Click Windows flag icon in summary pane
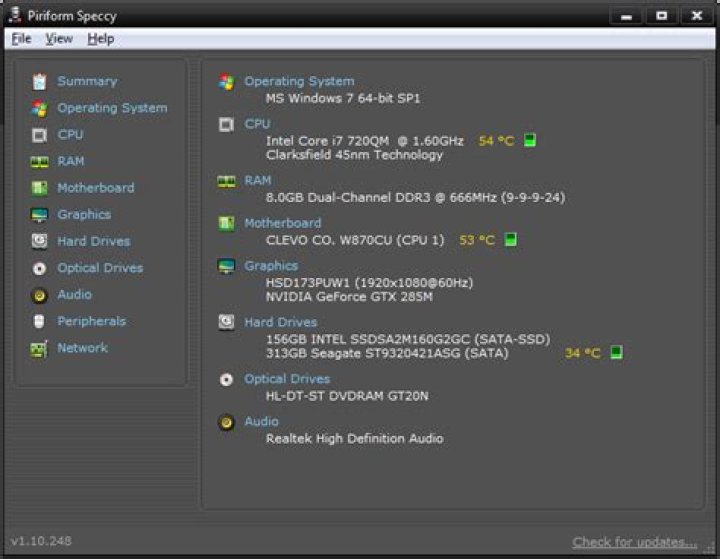The width and height of the screenshot is (720, 559). [x=226, y=82]
